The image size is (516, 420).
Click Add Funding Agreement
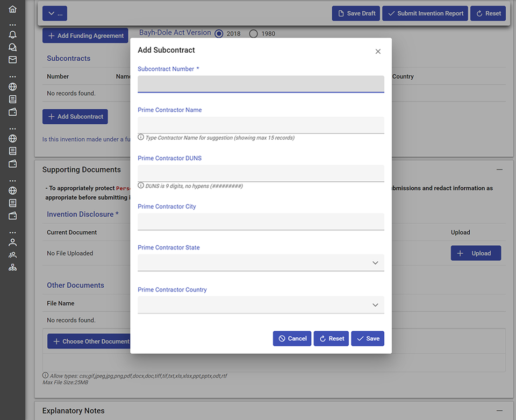[x=85, y=36]
